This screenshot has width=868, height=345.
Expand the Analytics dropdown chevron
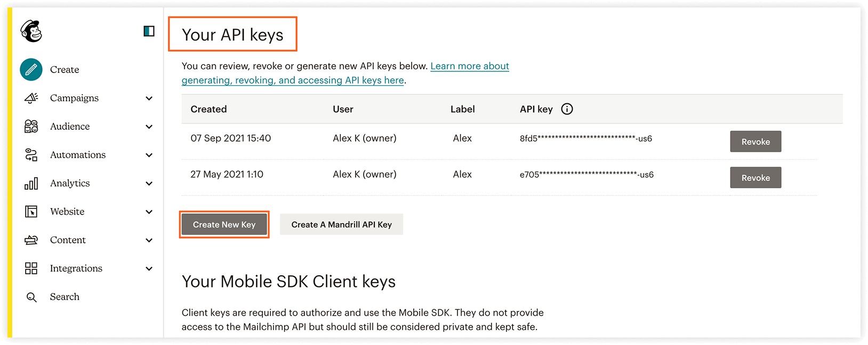(x=149, y=184)
